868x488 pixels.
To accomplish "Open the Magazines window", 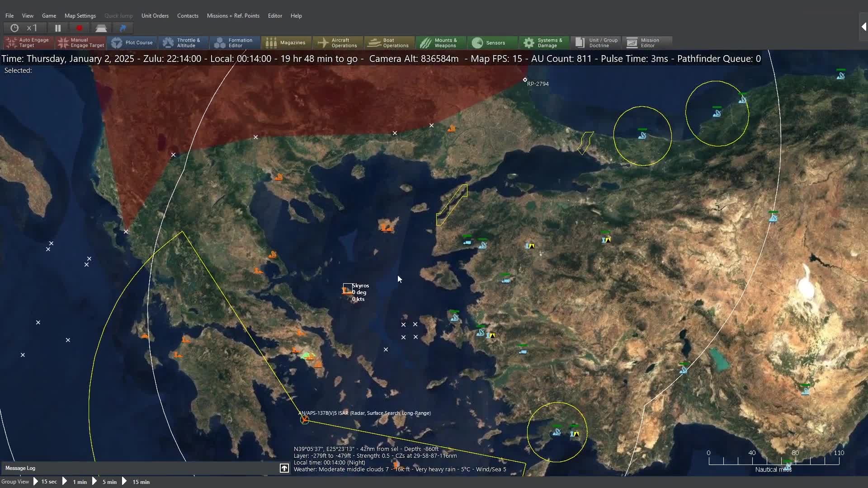I will click(286, 42).
